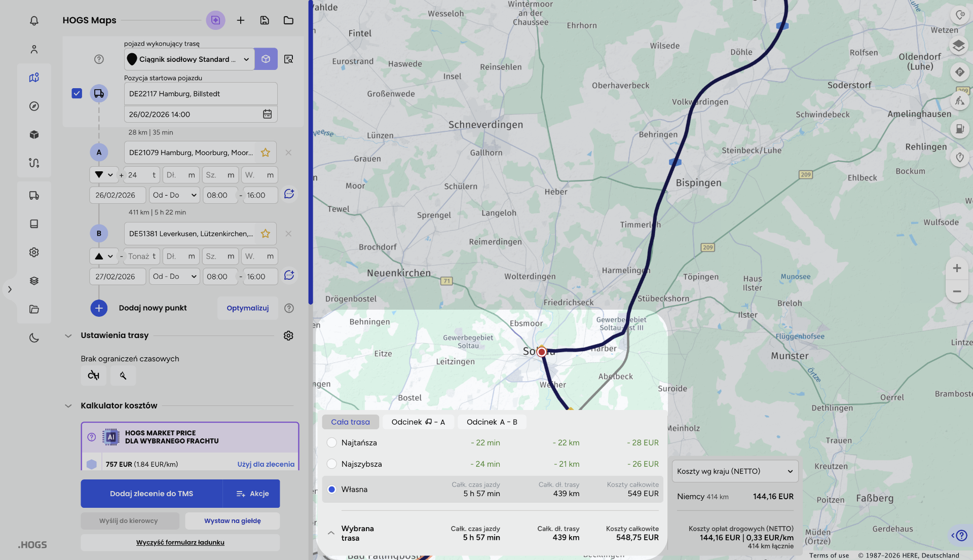
Task: Select the Najtańsza route option
Action: pyautogui.click(x=332, y=442)
